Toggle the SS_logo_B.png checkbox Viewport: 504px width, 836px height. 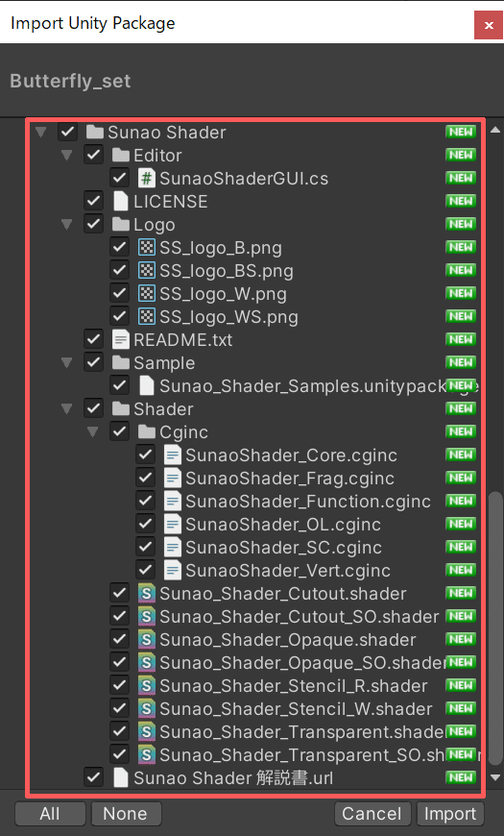[x=119, y=247]
